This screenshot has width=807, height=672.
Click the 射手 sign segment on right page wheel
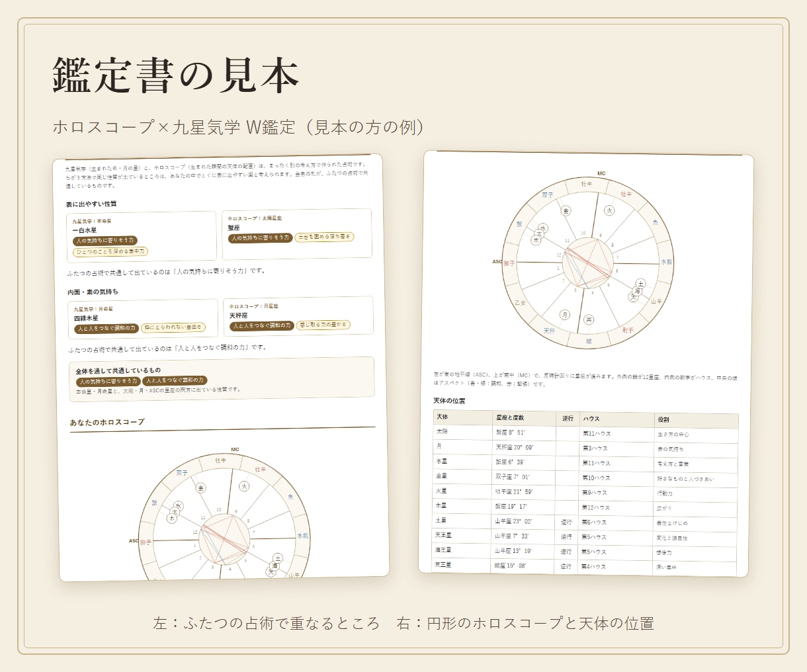(x=628, y=329)
